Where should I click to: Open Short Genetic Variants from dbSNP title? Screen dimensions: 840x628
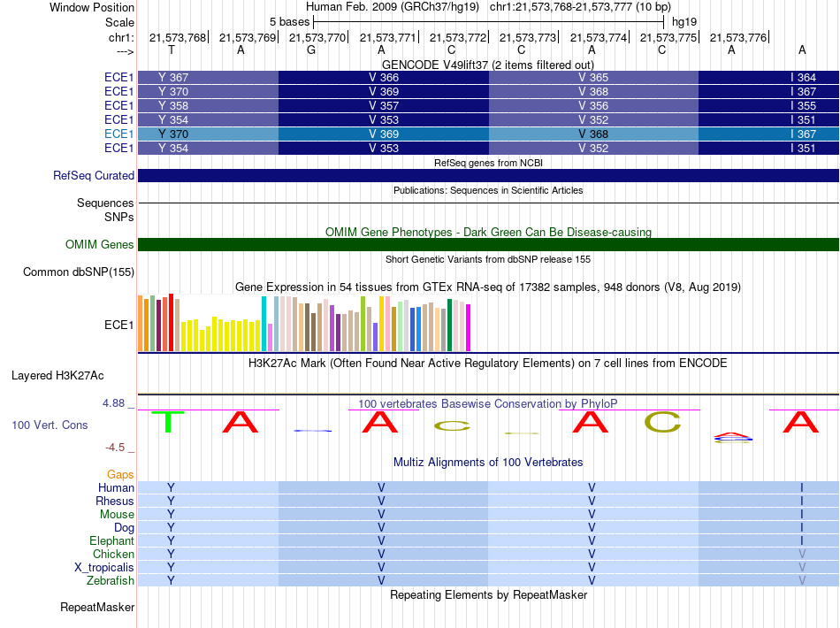(x=488, y=259)
